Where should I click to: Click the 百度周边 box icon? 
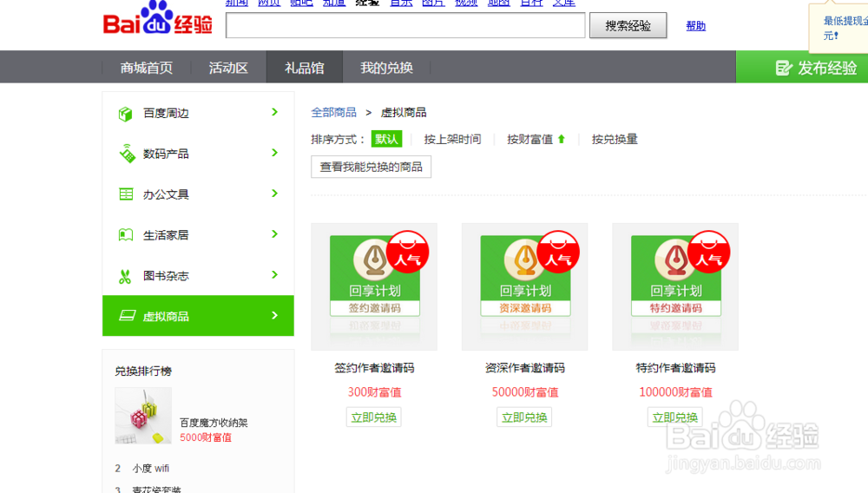coord(126,114)
